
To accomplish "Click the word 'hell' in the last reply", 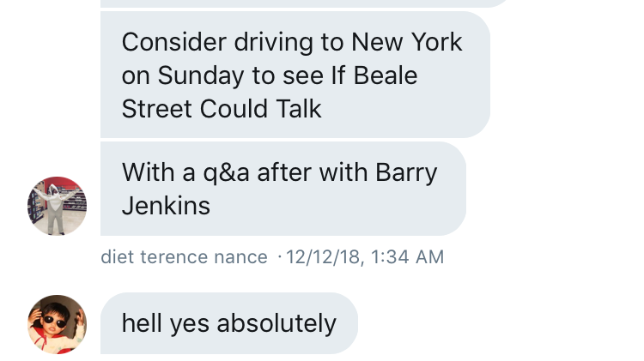I will 141,323.
